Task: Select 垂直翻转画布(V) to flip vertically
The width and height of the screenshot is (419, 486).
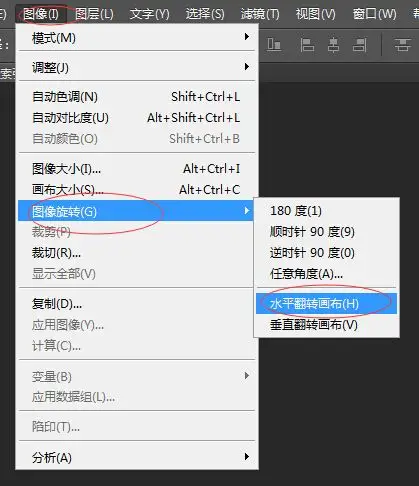Action: [x=326, y=324]
